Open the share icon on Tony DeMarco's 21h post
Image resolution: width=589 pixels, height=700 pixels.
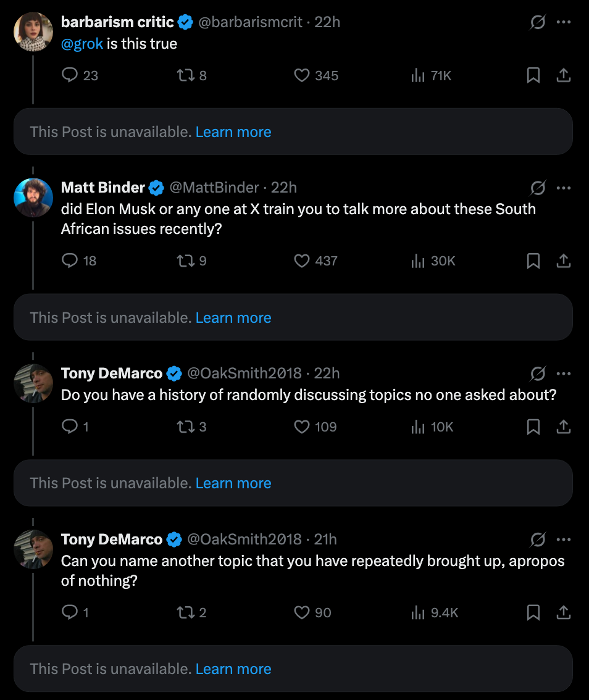coord(563,612)
